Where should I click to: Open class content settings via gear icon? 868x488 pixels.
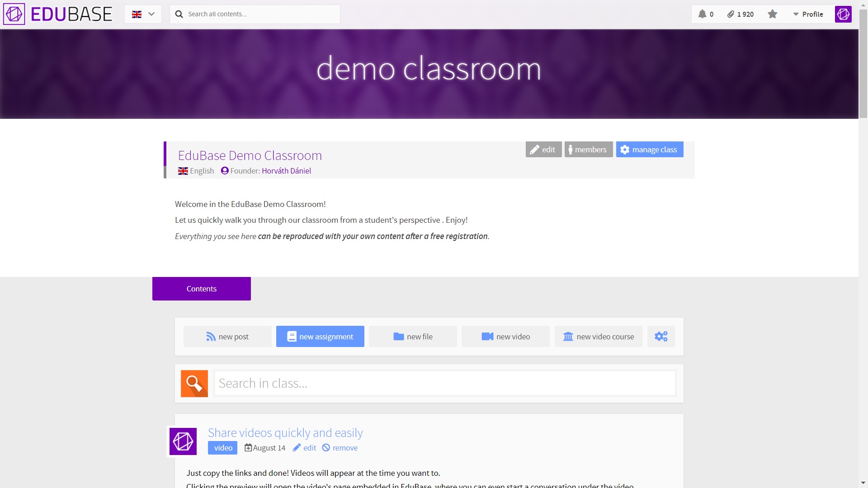coord(661,336)
